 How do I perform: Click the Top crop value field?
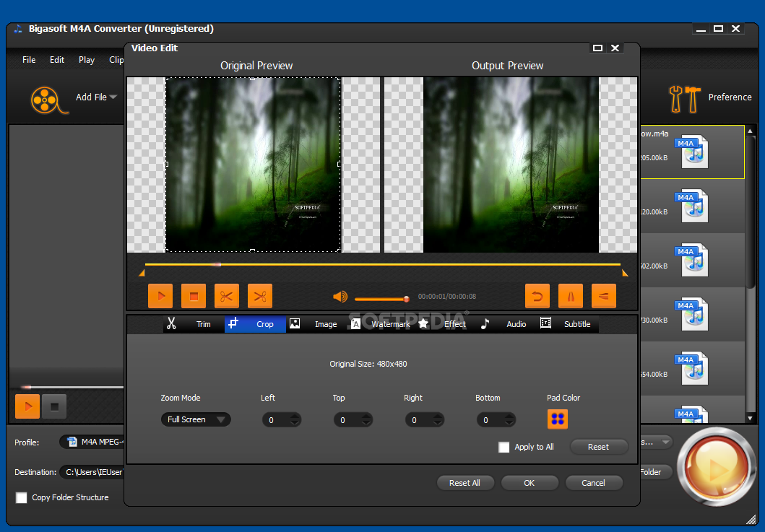click(x=347, y=420)
